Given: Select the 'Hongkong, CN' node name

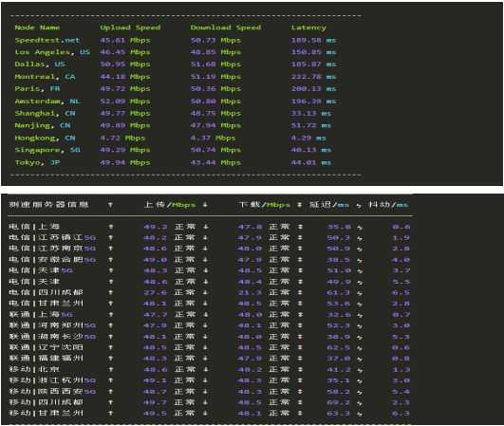Looking at the screenshot, I should point(45,139).
